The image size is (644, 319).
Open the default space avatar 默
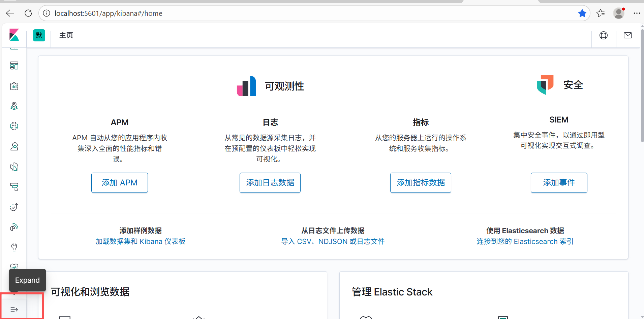[39, 35]
